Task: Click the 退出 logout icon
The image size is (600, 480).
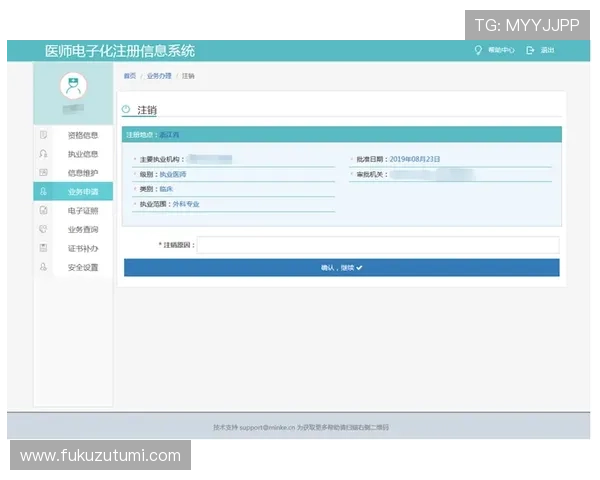Action: tap(530, 50)
